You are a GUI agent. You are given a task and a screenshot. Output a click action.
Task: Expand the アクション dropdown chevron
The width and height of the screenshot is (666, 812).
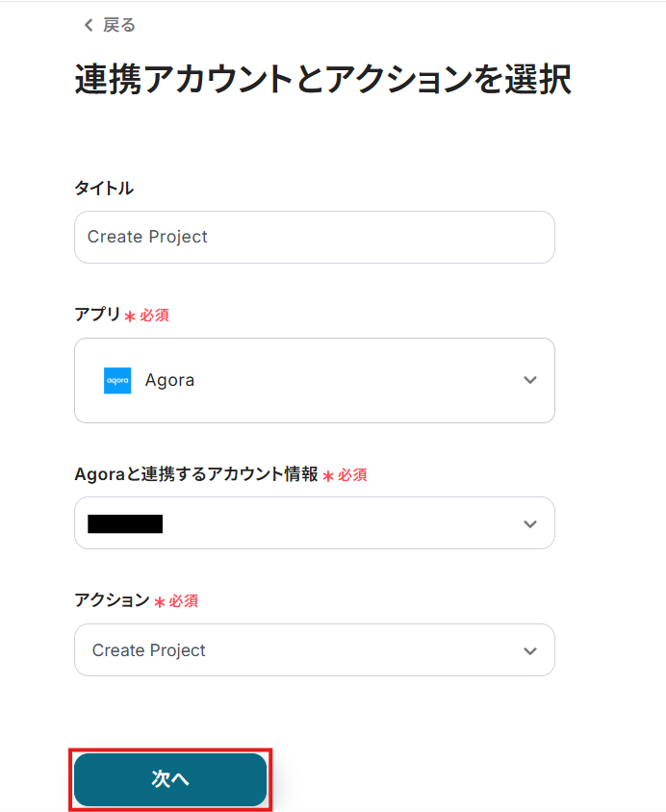tap(529, 650)
